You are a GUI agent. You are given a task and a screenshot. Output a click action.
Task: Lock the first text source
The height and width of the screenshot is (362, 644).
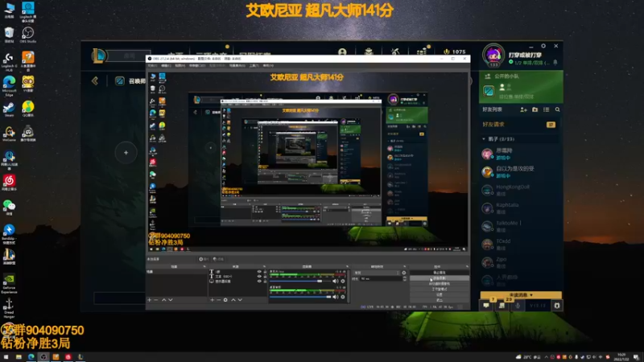click(x=265, y=272)
